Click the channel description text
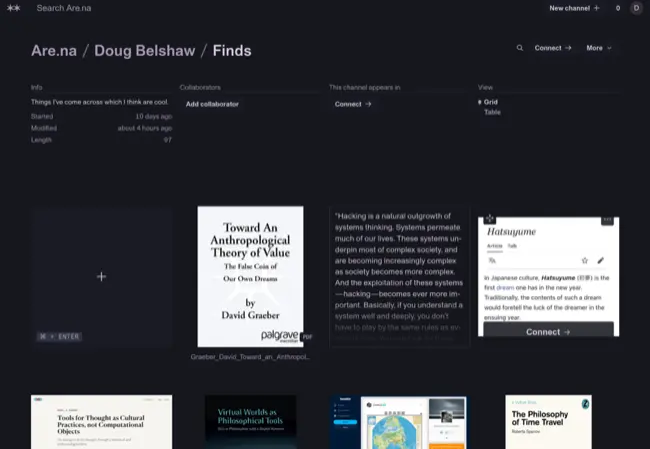This screenshot has height=449, width=650. (99, 102)
